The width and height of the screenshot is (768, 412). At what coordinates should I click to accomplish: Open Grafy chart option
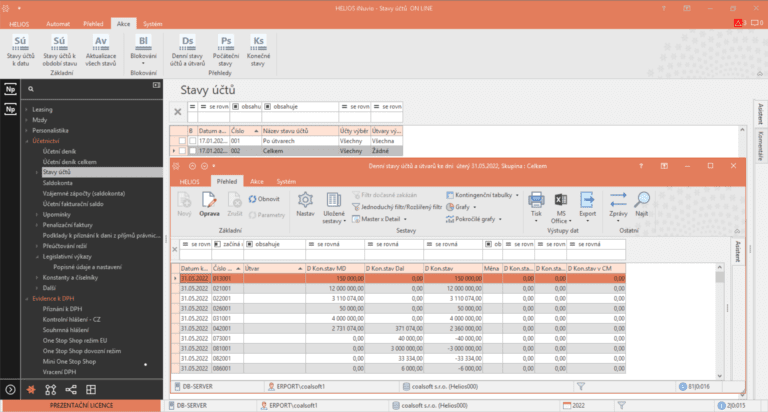[x=461, y=207]
